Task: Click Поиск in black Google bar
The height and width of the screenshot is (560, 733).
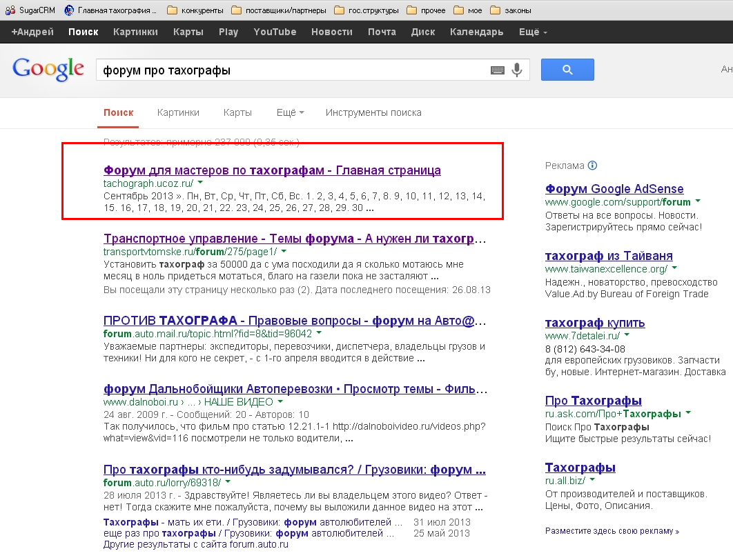Action: point(84,32)
